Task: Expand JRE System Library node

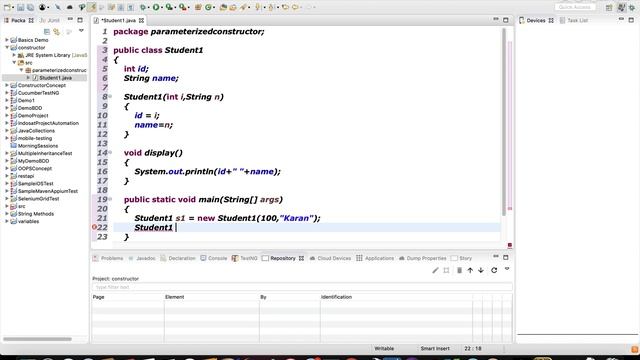Action: (14, 55)
